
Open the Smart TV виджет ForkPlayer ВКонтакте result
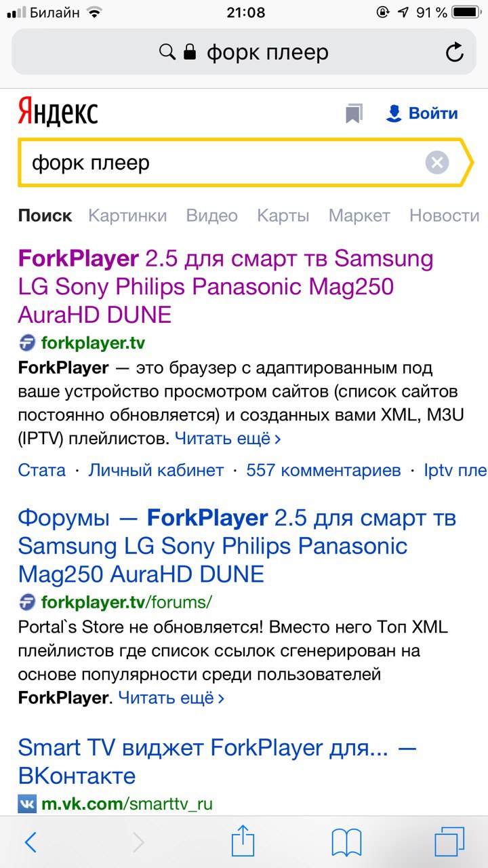point(217,762)
